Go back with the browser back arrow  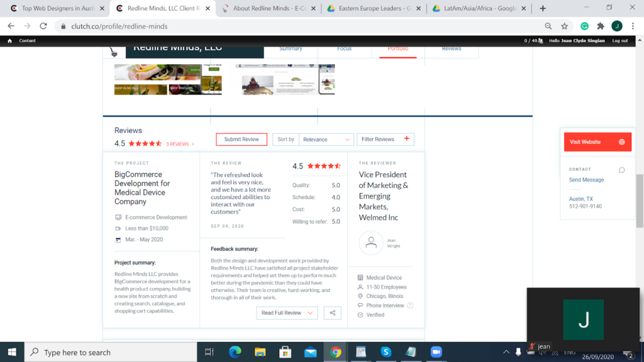(11, 26)
